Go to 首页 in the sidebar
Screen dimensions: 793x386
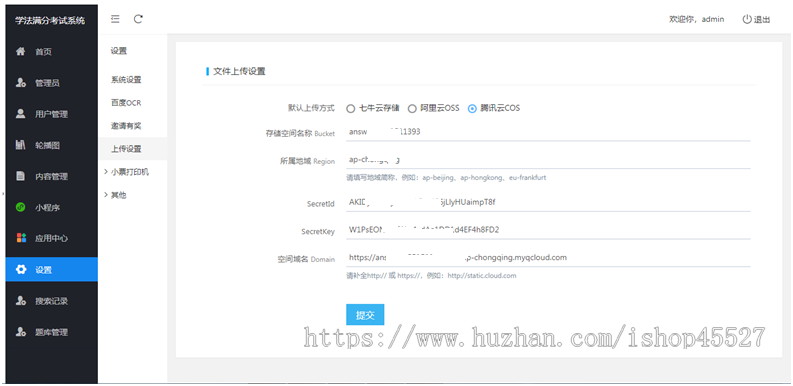point(43,52)
